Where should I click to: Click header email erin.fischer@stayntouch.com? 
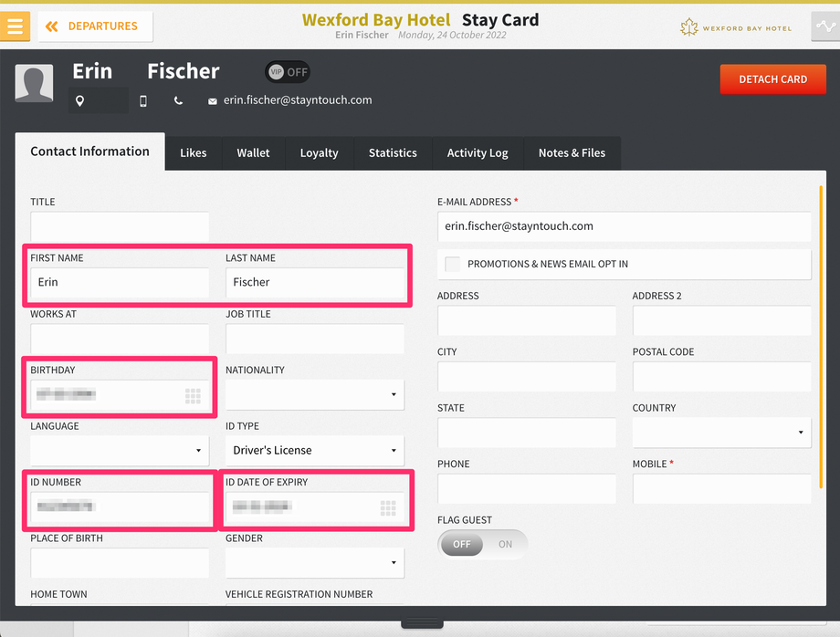(298, 100)
